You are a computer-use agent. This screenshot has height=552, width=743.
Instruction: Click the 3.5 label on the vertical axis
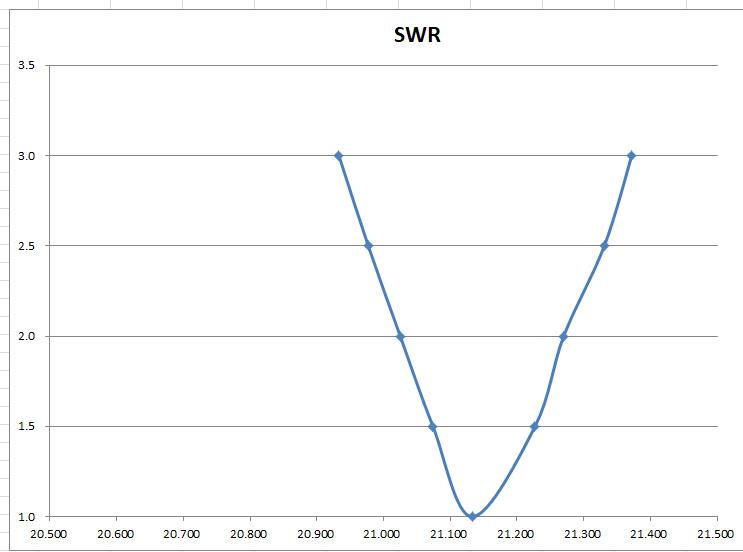point(27,66)
